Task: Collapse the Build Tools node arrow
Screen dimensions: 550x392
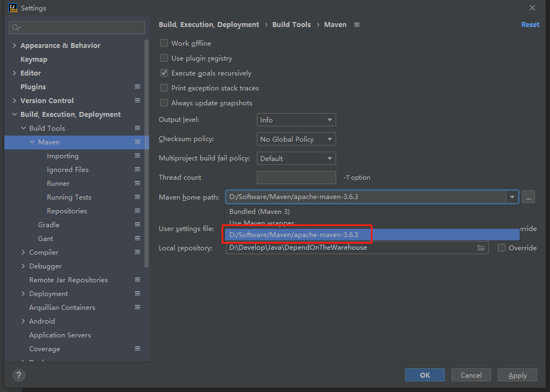Action: pos(23,128)
